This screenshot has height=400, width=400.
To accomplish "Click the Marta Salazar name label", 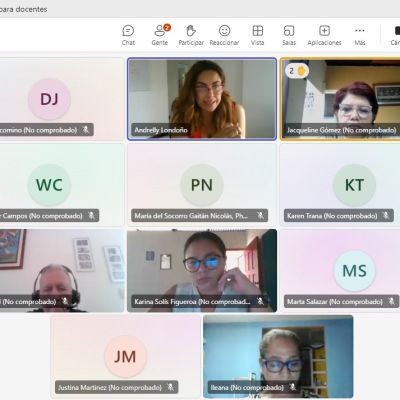I will click(x=335, y=302).
